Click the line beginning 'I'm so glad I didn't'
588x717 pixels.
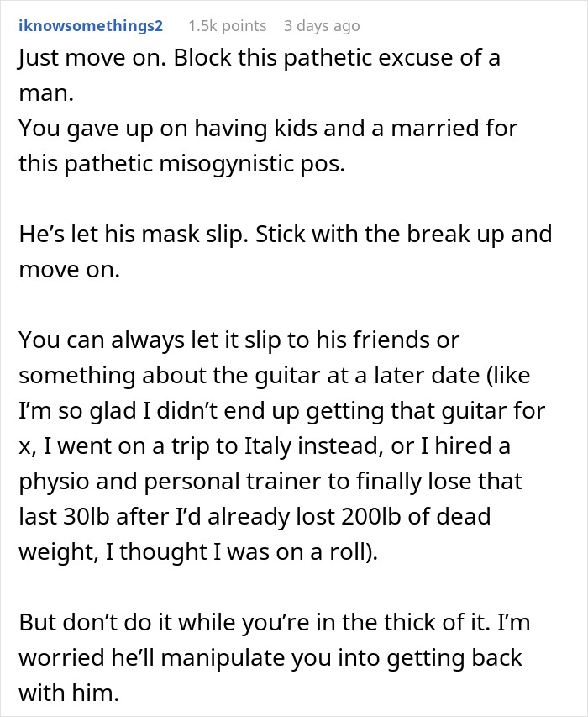pos(282,411)
